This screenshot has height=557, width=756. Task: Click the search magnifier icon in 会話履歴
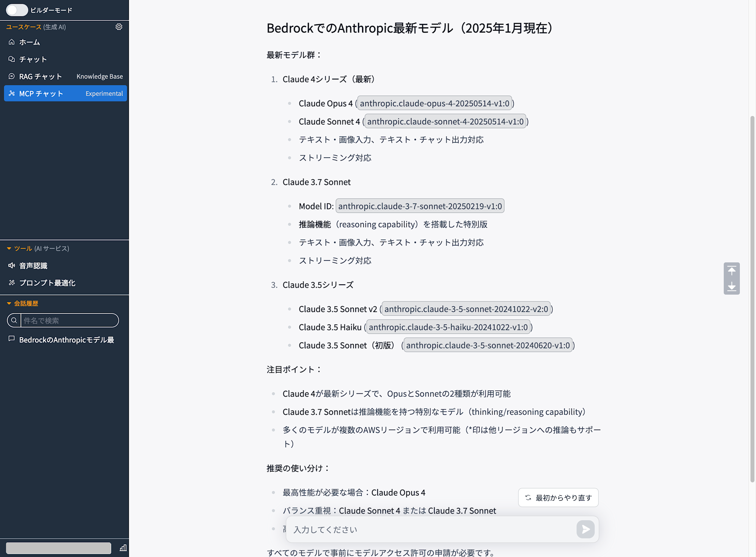[x=14, y=320]
